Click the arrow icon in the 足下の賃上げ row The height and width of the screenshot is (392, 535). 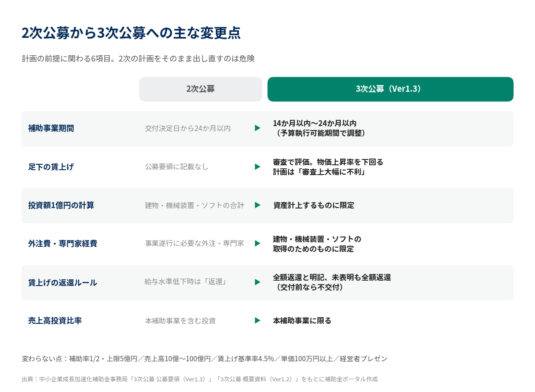tap(257, 167)
